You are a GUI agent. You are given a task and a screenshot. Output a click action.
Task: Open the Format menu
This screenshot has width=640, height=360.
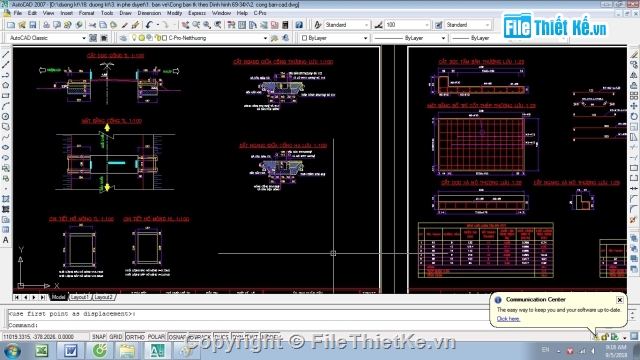(86, 13)
